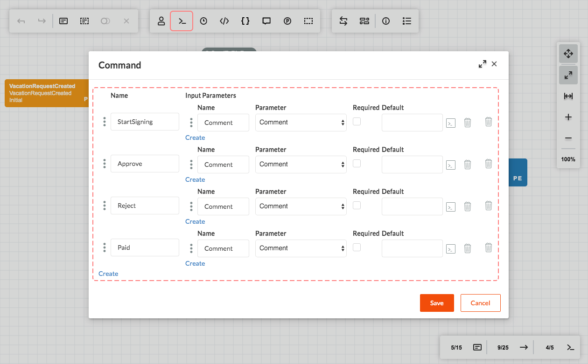Click Create link under Paid parameters
The image size is (588, 364).
pos(195,263)
